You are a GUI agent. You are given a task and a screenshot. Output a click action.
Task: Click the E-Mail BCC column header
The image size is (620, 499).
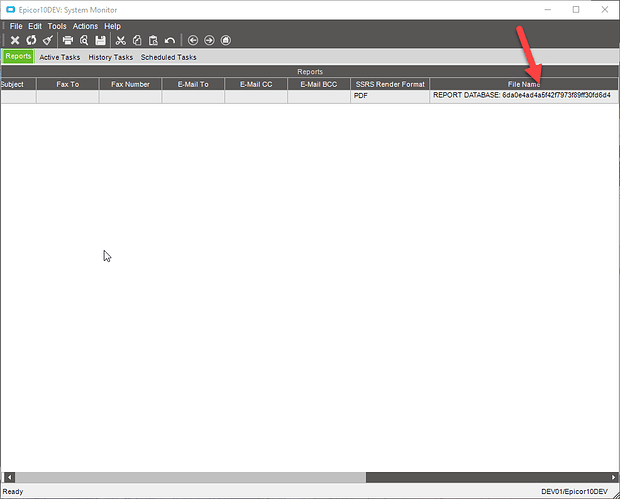(319, 84)
